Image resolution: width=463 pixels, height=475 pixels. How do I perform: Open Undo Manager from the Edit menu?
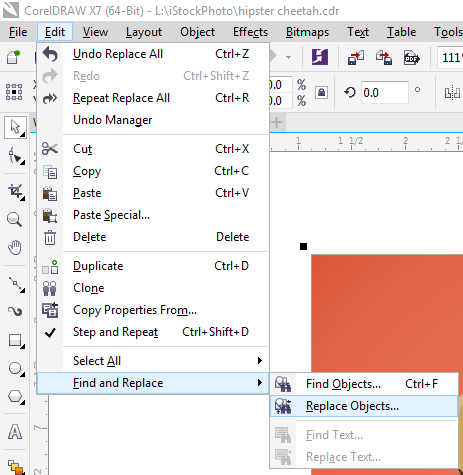153,120
